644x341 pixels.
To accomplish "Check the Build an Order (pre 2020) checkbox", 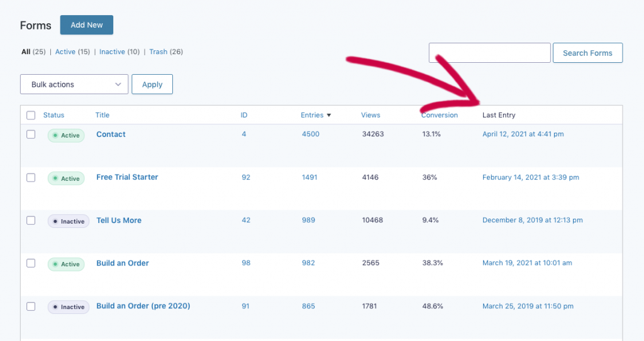I will click(x=31, y=306).
